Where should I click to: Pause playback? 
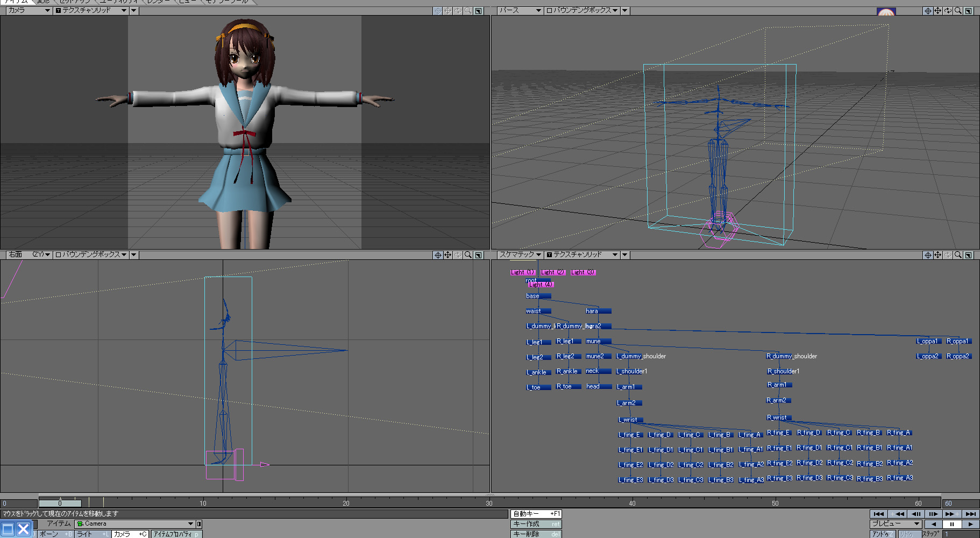coord(952,524)
